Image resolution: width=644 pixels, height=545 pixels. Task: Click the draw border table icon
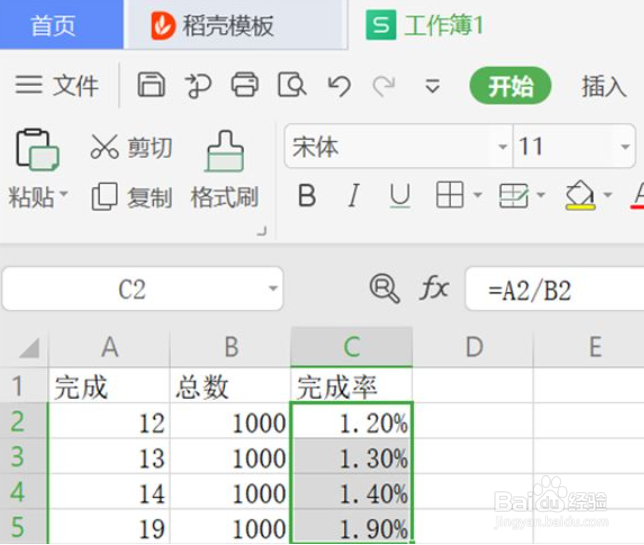pyautogui.click(x=513, y=195)
